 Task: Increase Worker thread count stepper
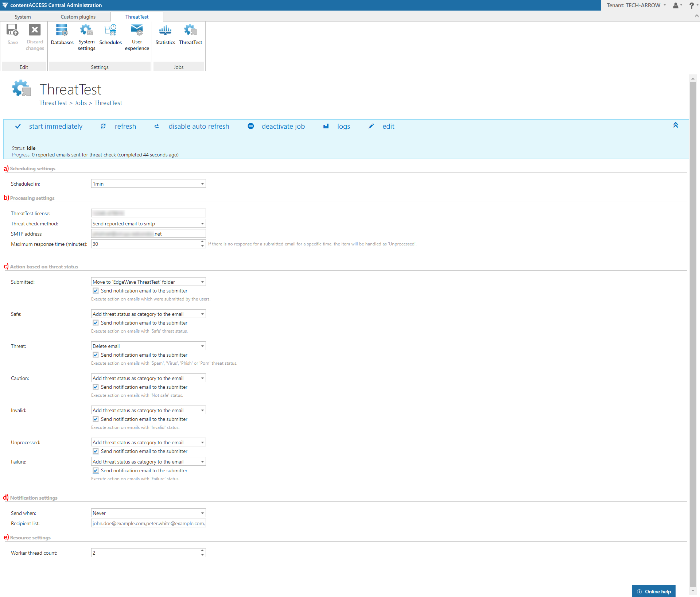click(202, 550)
